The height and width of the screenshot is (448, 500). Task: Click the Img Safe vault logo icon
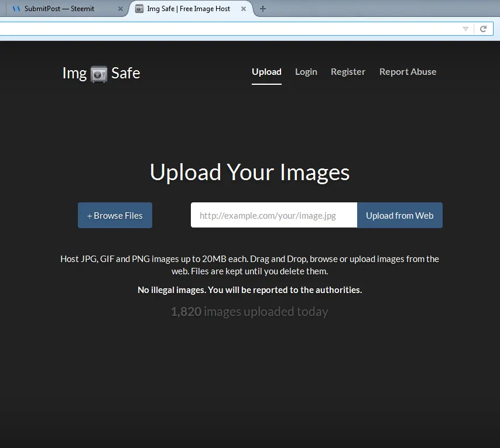coord(99,74)
